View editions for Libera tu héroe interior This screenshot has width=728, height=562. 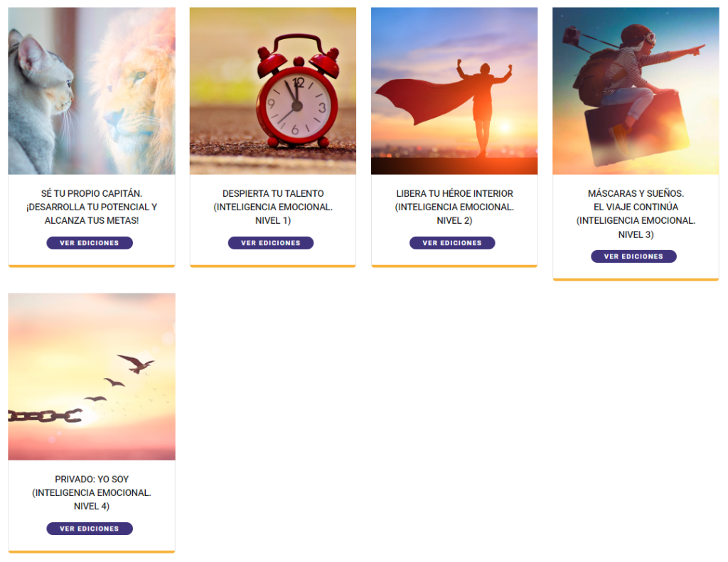(x=452, y=243)
